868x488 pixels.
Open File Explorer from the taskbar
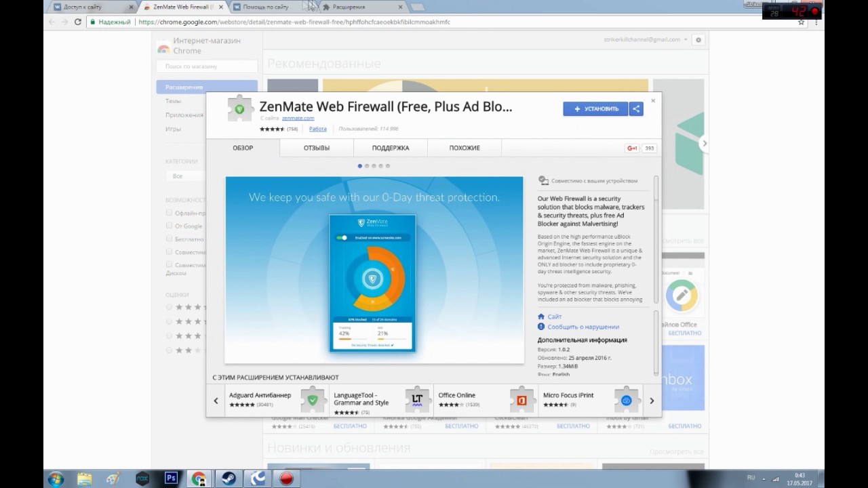84,478
